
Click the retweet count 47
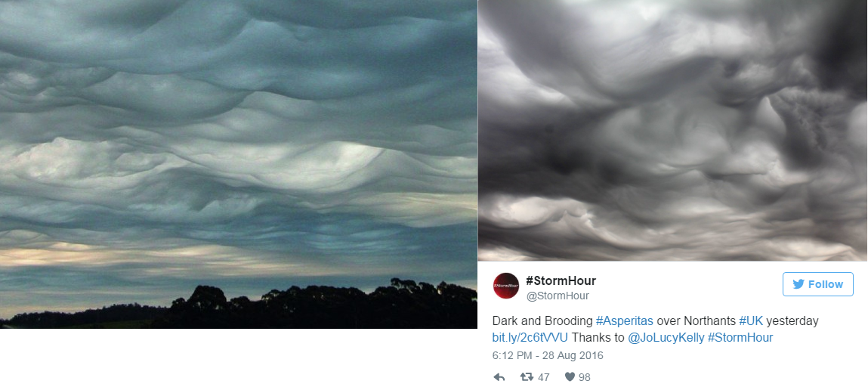pos(544,377)
